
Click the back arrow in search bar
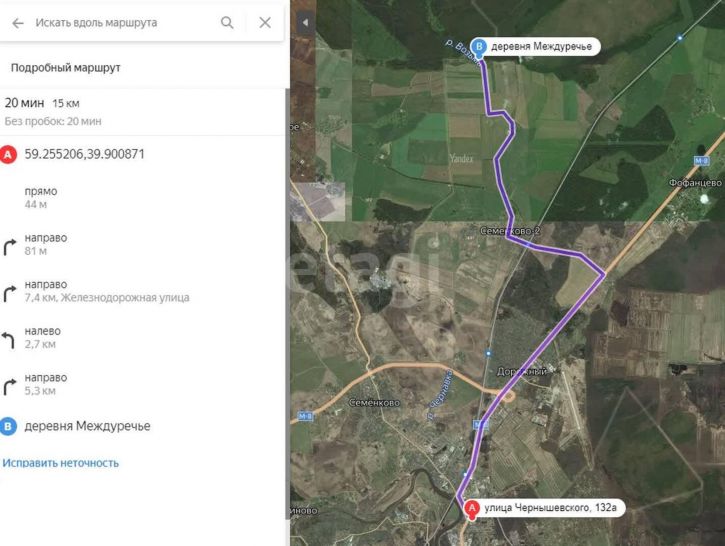coord(18,23)
